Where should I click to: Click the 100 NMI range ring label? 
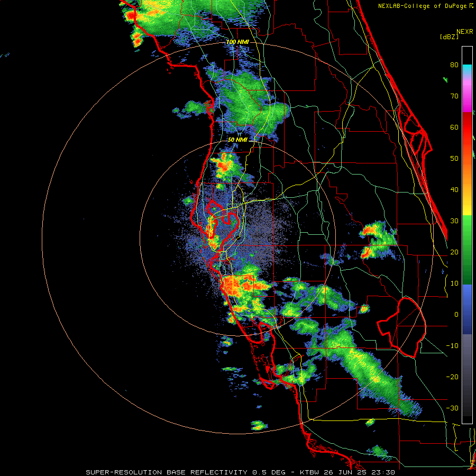pyautogui.click(x=237, y=42)
